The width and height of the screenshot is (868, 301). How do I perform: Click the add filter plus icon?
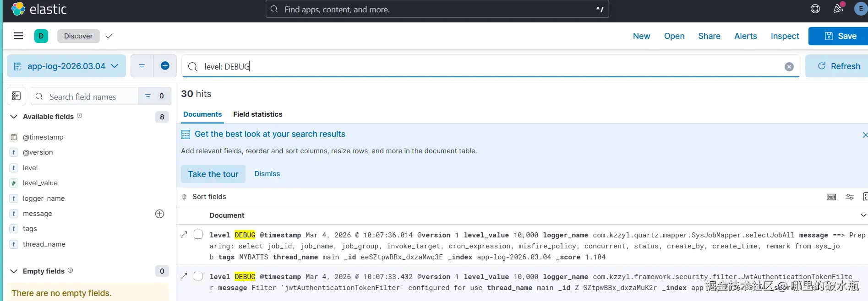click(165, 66)
